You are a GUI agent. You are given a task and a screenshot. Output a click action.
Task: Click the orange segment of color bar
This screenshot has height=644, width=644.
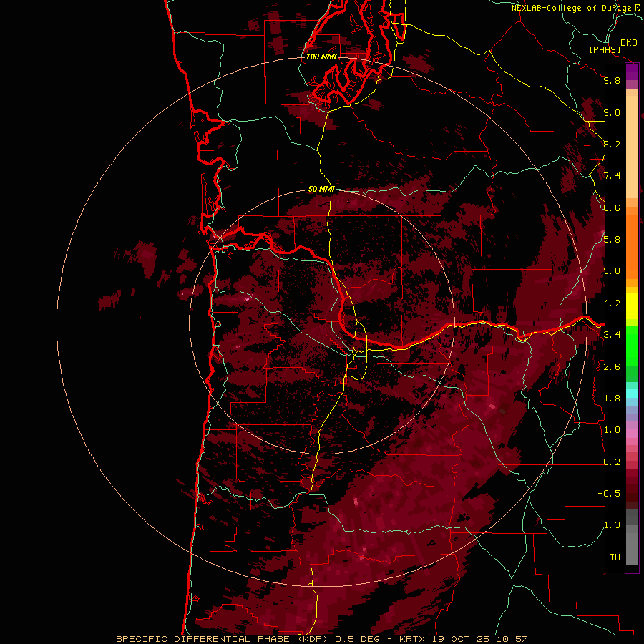coord(632,246)
